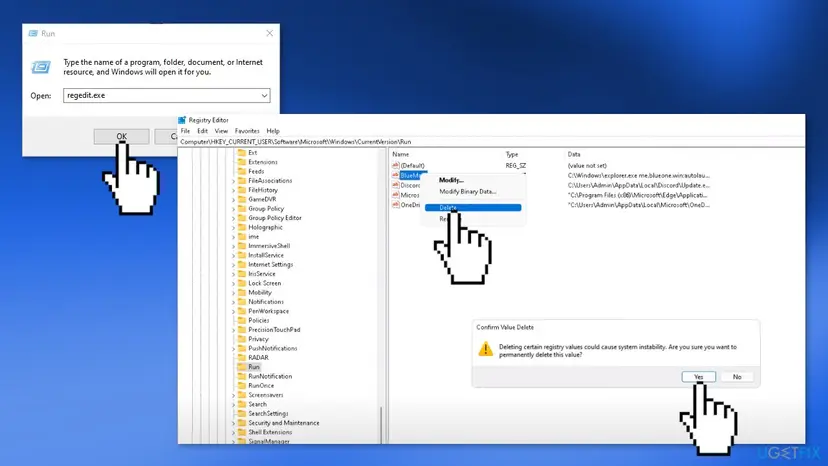Choose Modify... in the context menu
This screenshot has width=828, height=466.
(451, 180)
